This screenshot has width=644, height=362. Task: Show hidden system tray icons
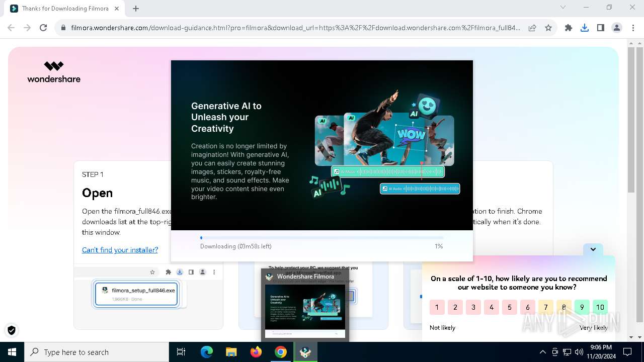coord(542,352)
